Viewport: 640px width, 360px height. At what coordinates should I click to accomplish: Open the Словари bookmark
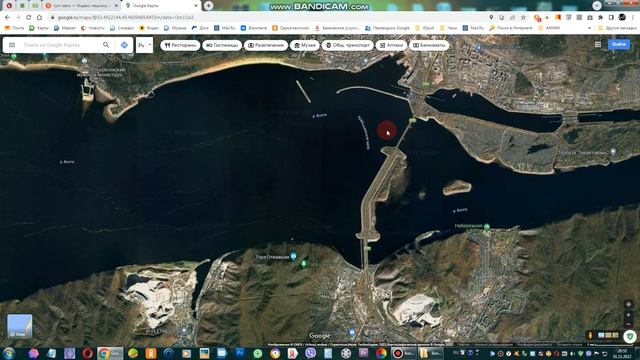pyautogui.click(x=122, y=28)
